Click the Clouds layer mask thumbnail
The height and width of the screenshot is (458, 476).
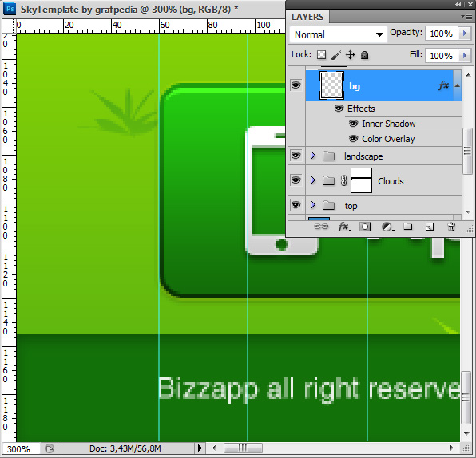361,180
